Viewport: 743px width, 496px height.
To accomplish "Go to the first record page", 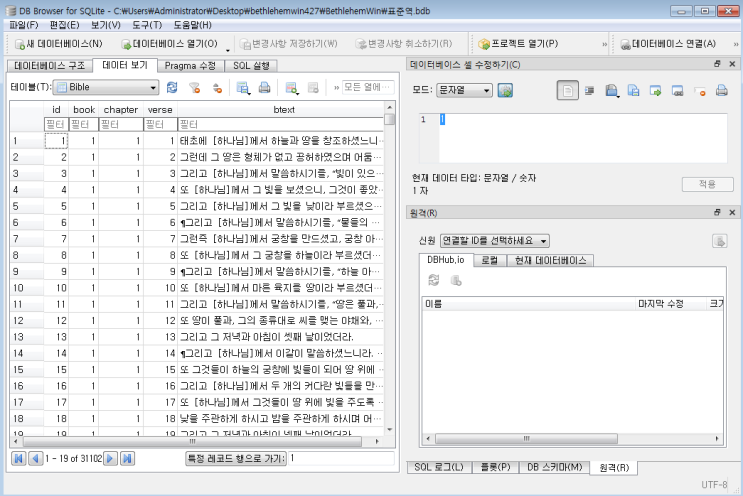I will tap(18, 459).
